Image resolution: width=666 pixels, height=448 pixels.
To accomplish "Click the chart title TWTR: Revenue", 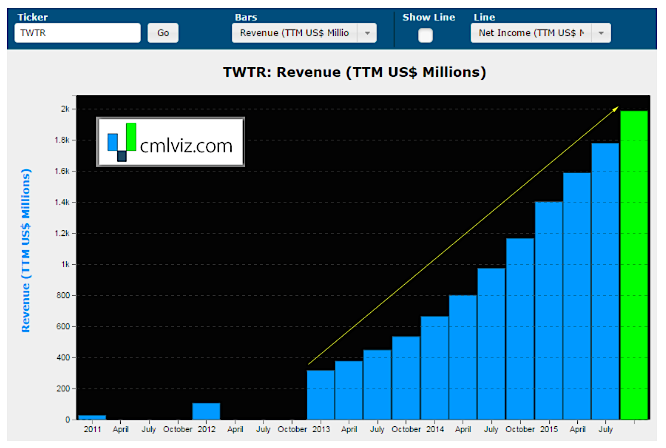I will (354, 72).
